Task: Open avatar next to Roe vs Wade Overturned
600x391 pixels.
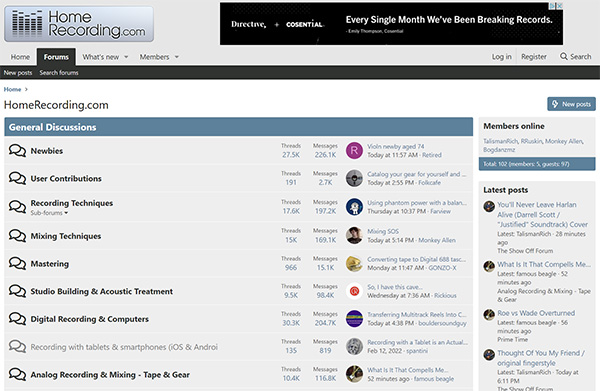Action: [x=489, y=314]
